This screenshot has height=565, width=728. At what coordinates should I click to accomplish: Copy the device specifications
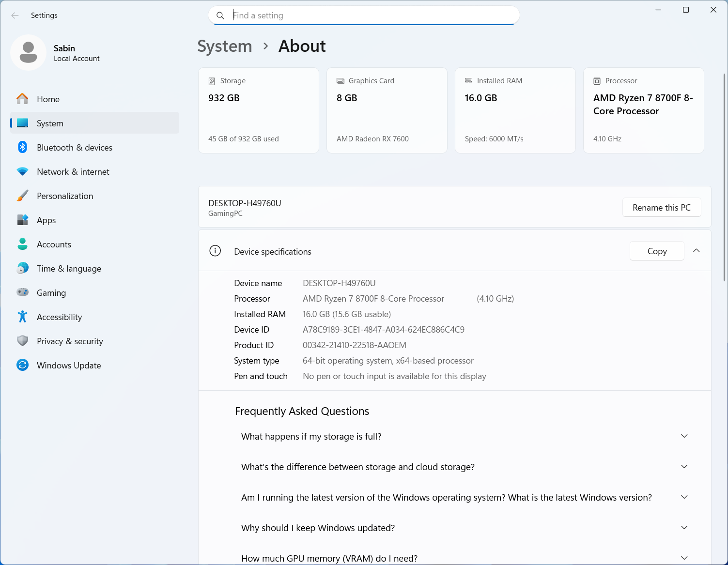[657, 251]
